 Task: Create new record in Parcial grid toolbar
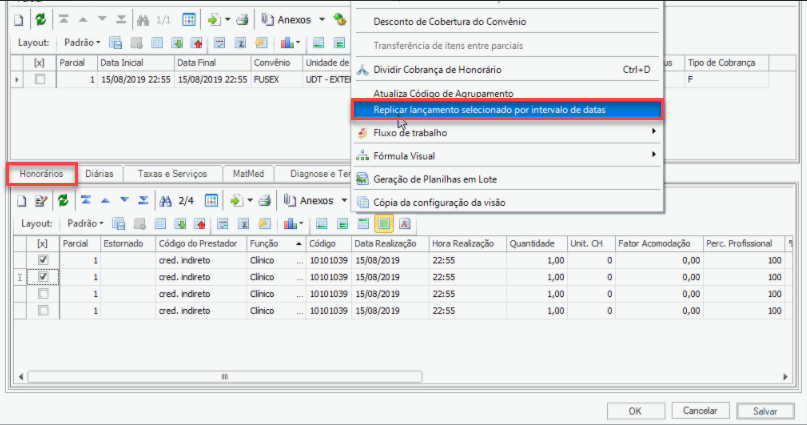(x=19, y=21)
